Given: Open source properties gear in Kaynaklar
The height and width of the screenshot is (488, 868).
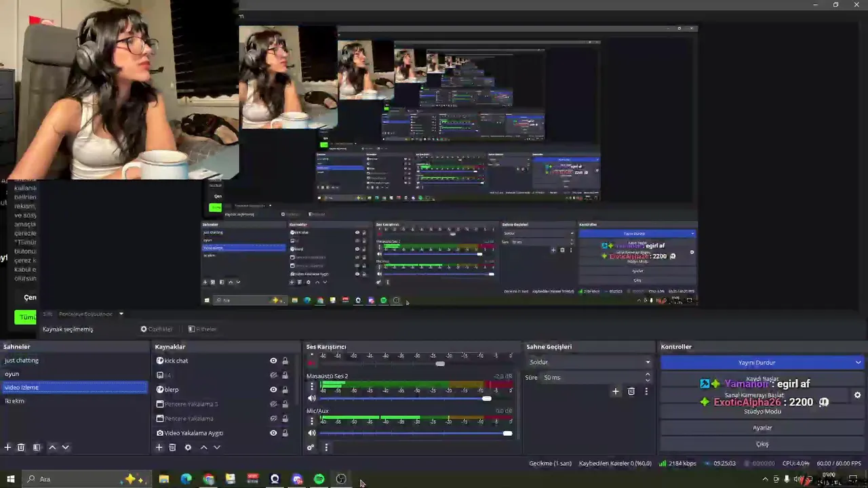Looking at the screenshot, I should pos(188,447).
